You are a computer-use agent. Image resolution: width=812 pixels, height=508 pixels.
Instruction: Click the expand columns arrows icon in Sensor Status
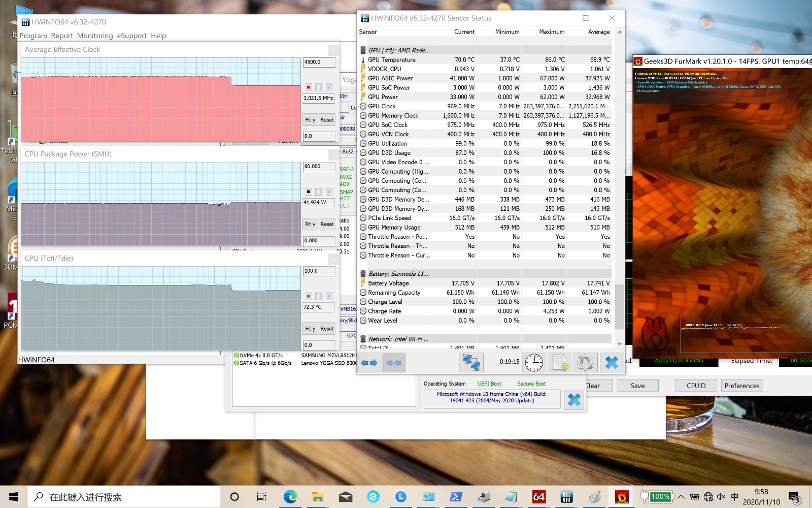click(x=369, y=363)
